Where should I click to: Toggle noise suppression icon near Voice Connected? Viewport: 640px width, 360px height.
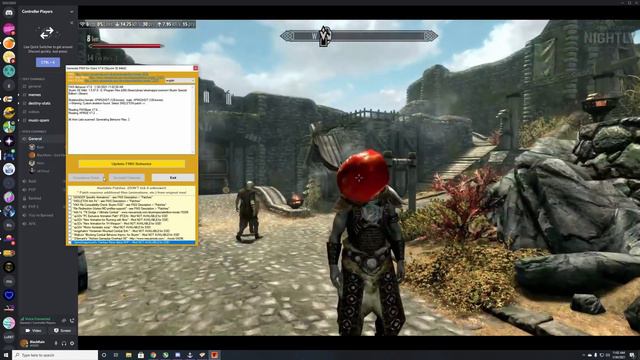point(64,320)
